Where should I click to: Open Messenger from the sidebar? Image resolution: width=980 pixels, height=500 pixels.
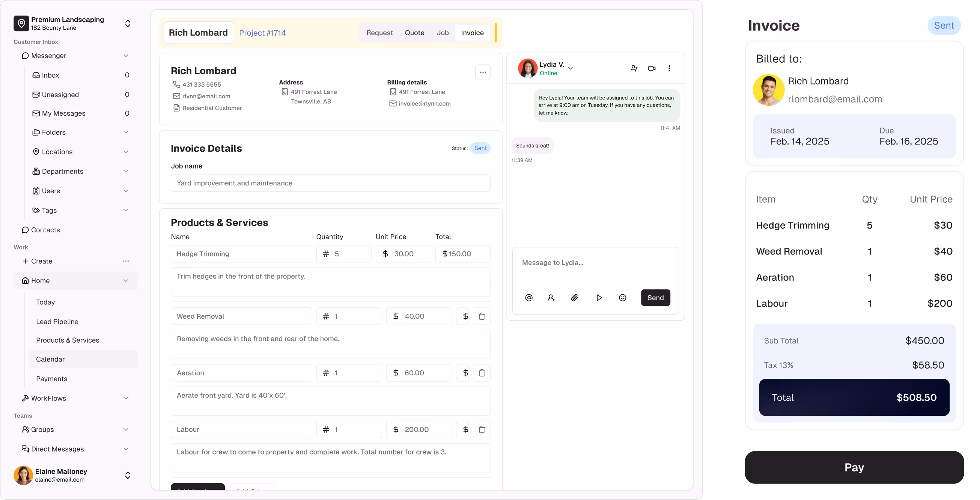click(48, 56)
